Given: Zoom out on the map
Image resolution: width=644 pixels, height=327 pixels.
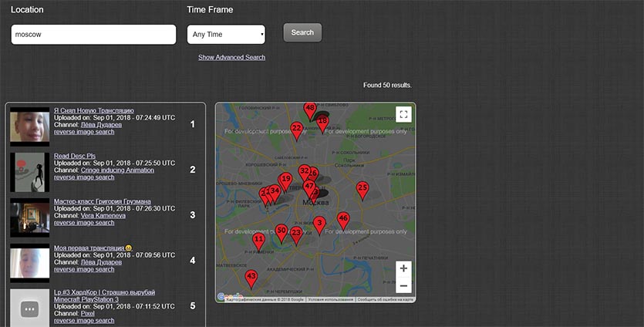Looking at the screenshot, I should [x=403, y=286].
